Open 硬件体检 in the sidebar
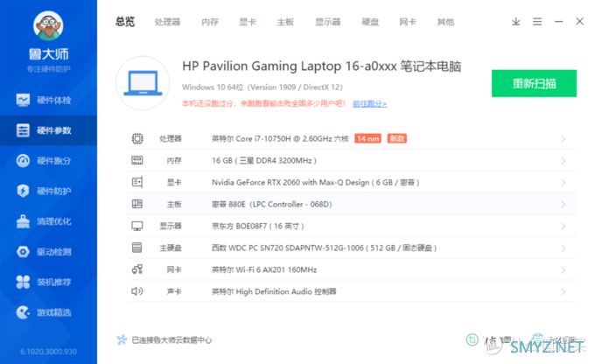Screen dimensions: 595x364 [x=48, y=101]
